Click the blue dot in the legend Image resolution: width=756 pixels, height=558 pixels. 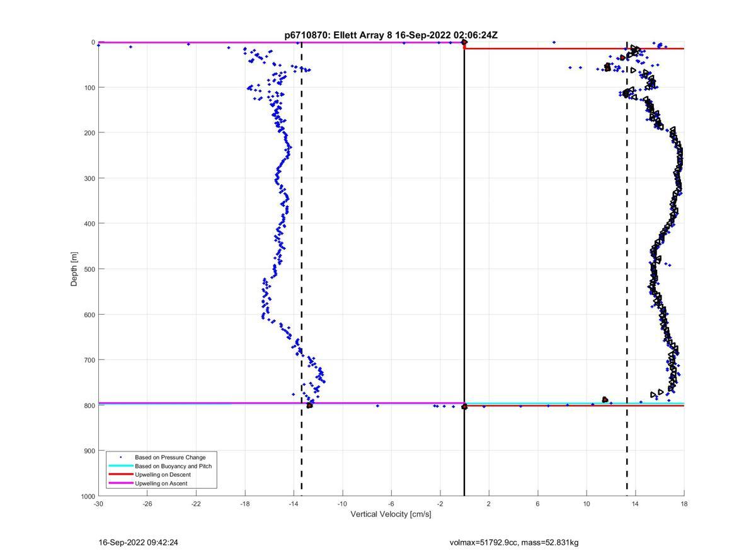[120, 457]
